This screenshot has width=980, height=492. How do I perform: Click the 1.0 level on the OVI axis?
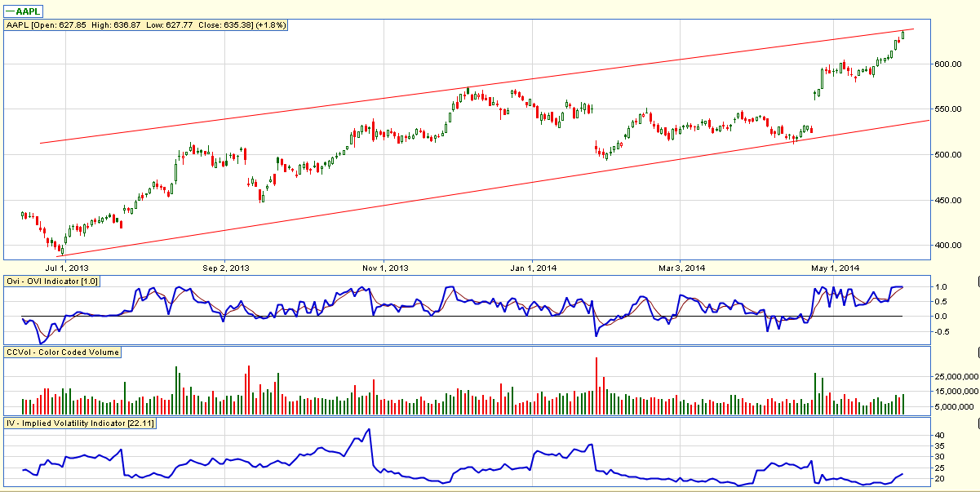[x=941, y=287]
